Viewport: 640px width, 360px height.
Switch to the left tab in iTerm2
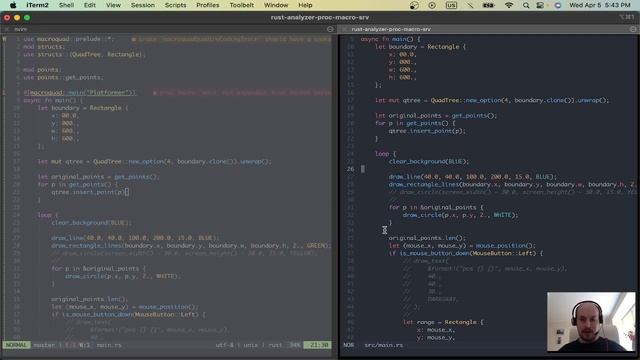(x=167, y=29)
